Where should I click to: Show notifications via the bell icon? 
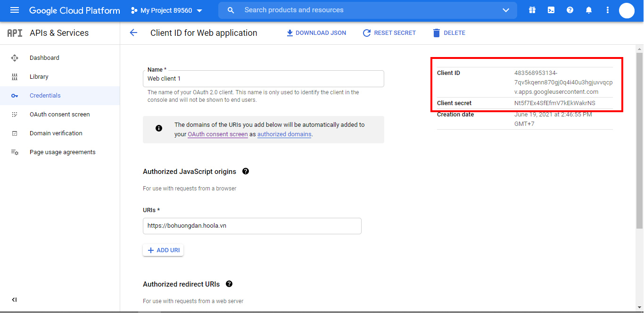click(x=589, y=10)
